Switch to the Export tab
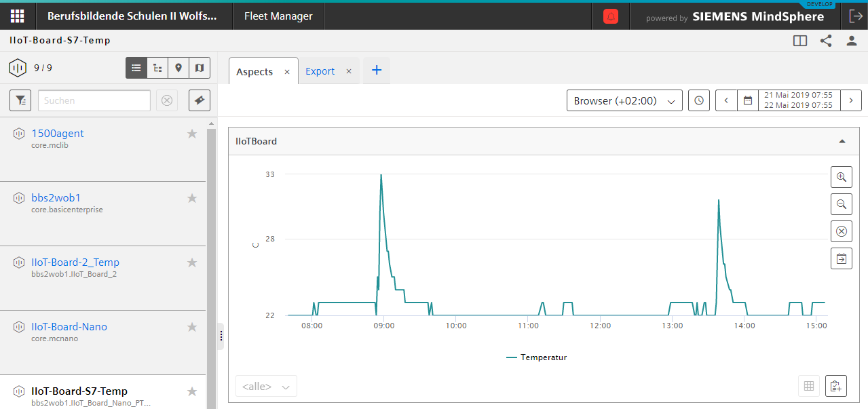 click(x=320, y=71)
